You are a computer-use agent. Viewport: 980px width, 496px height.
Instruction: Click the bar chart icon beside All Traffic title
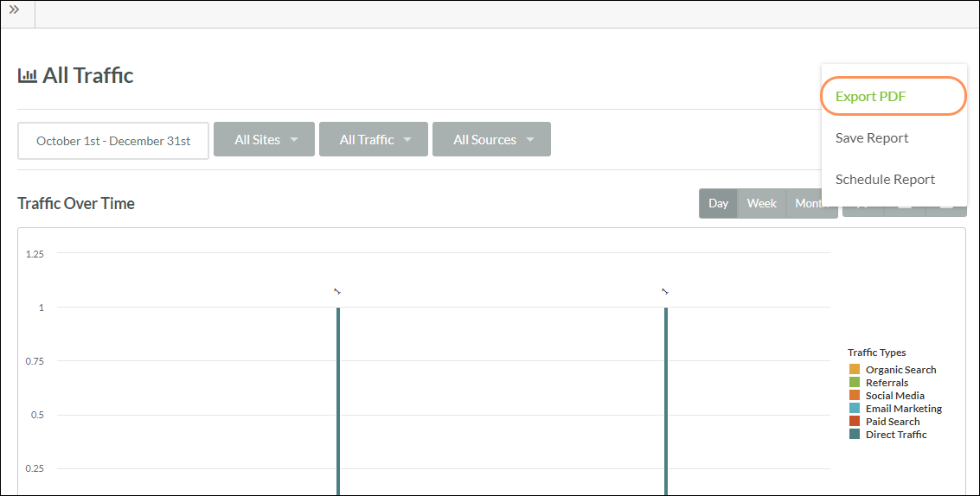(x=27, y=76)
